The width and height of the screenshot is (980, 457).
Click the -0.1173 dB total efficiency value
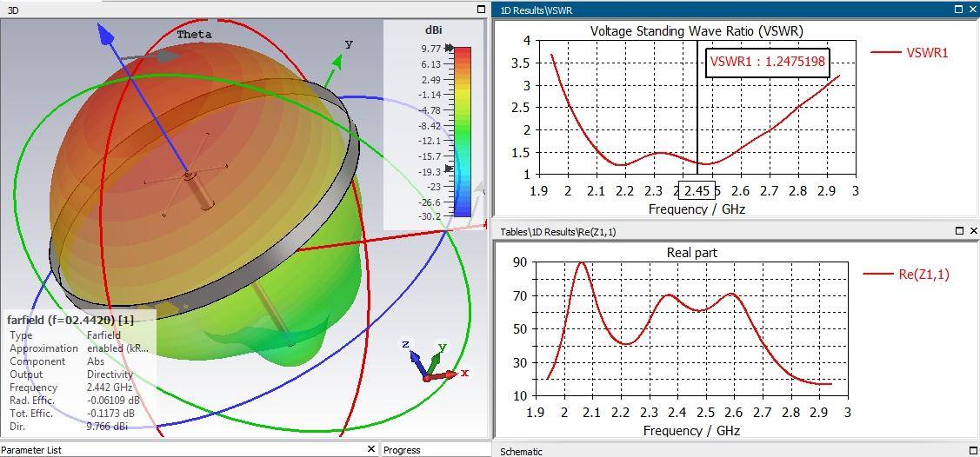point(110,414)
